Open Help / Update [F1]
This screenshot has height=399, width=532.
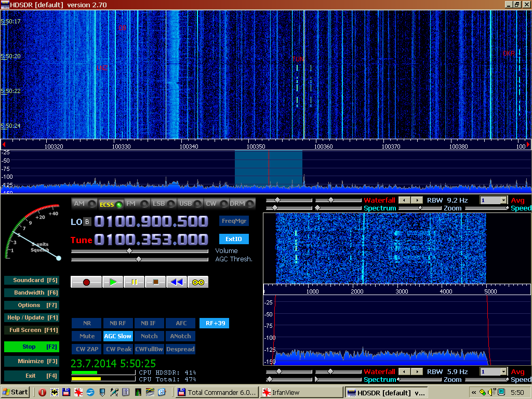tap(32, 318)
